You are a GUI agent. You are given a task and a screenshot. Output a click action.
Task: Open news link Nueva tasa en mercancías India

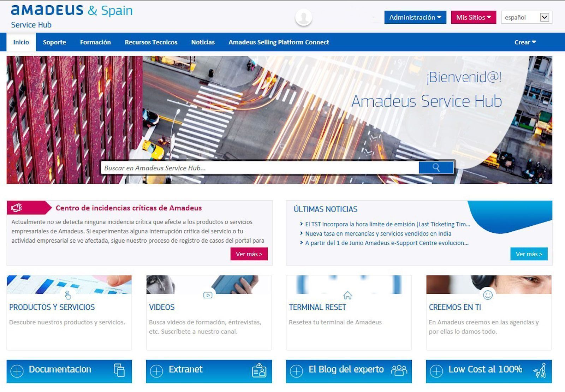click(378, 233)
